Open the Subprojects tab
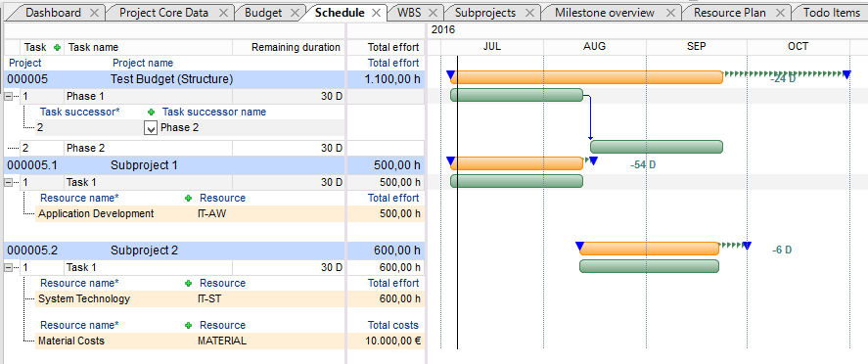Screen dimensions: 868x364 click(485, 13)
